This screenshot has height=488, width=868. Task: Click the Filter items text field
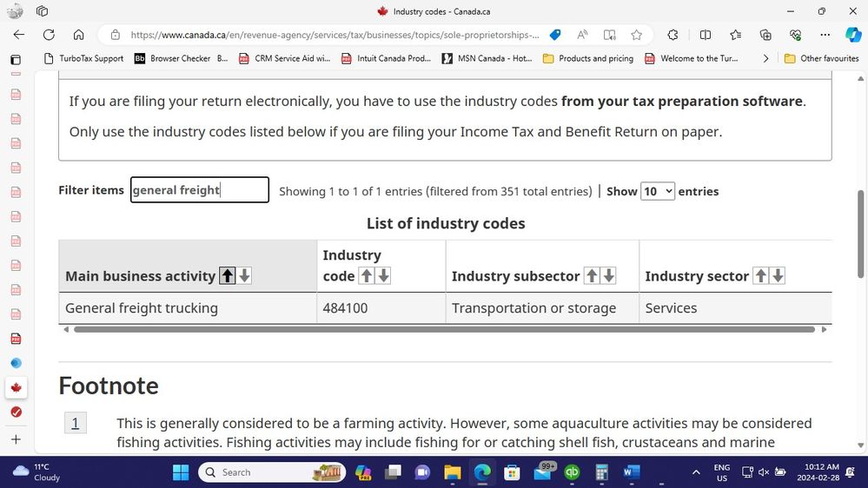(x=199, y=190)
